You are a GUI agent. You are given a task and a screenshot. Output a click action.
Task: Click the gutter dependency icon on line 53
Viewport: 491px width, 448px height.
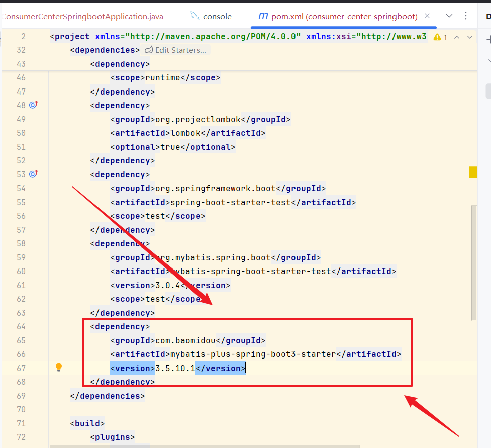pyautogui.click(x=33, y=174)
